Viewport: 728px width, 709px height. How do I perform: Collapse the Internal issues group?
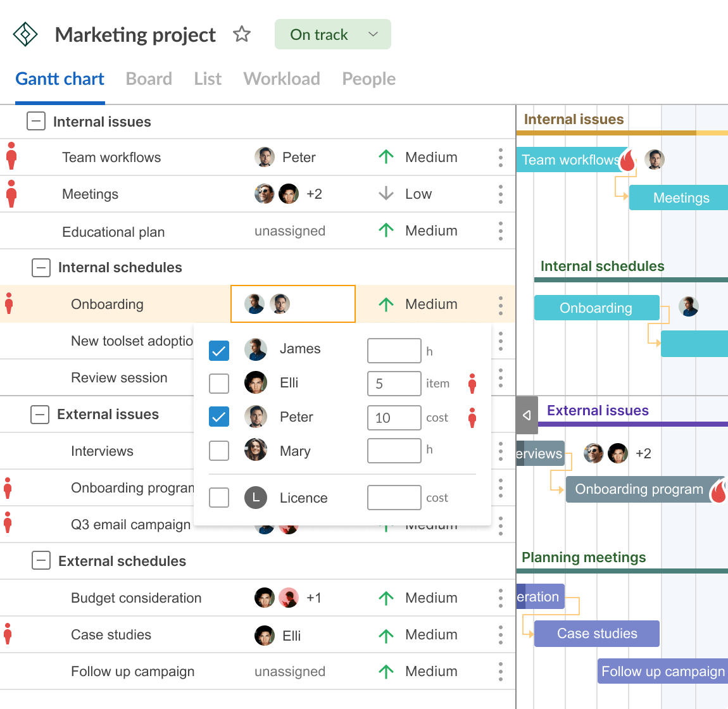[36, 121]
